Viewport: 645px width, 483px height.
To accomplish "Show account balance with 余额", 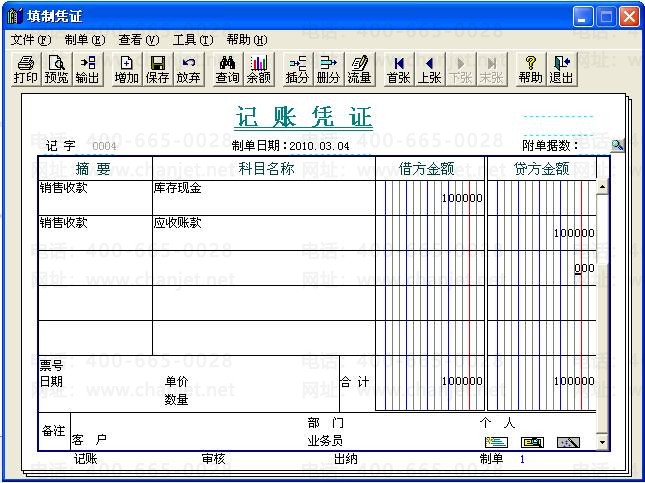I will click(258, 69).
